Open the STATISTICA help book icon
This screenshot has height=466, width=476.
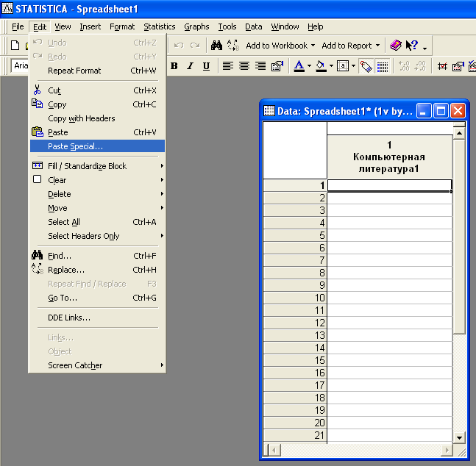(x=396, y=46)
